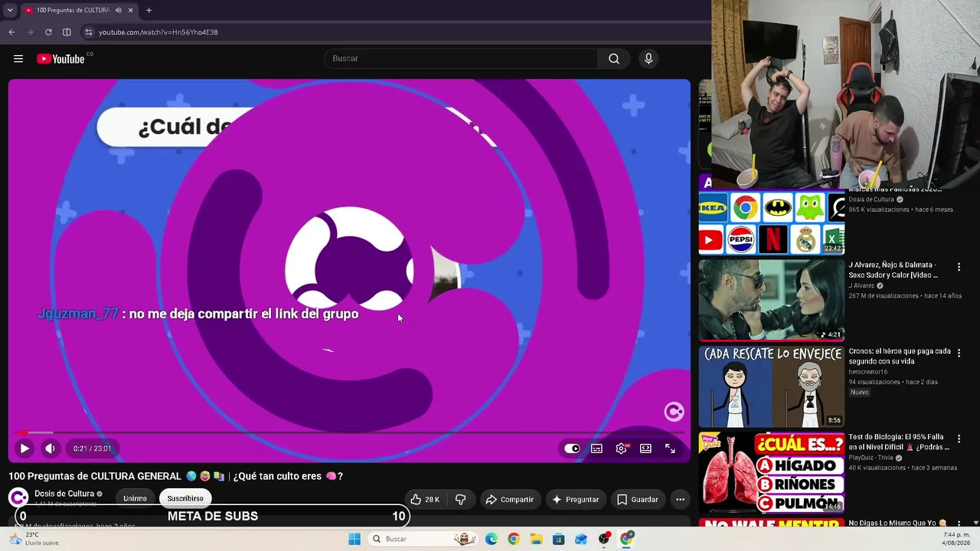Open options menu for Cronos video
The height and width of the screenshot is (551, 980).
tap(959, 354)
